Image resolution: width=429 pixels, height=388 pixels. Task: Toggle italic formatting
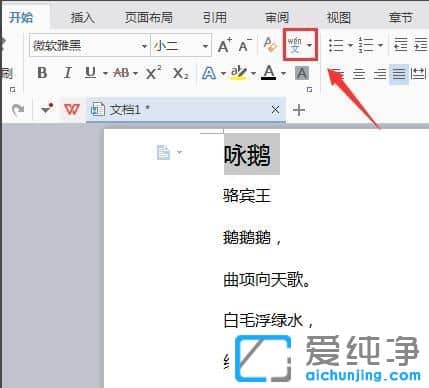pyautogui.click(x=68, y=73)
